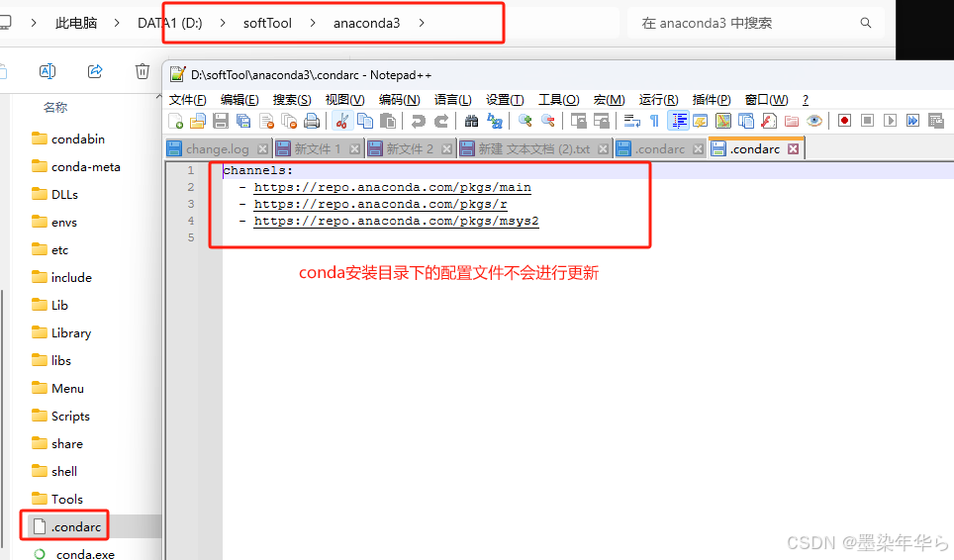Click the Undo arrow icon
954x560 pixels.
coord(418,121)
